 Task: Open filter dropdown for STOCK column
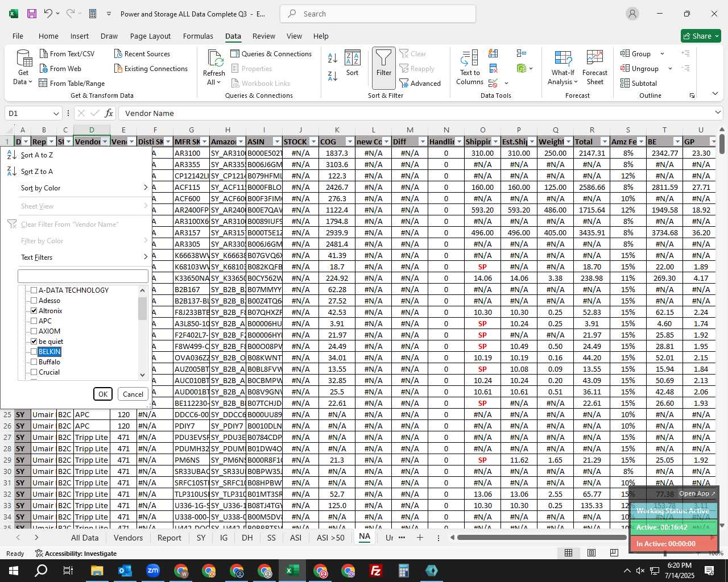pos(313,142)
